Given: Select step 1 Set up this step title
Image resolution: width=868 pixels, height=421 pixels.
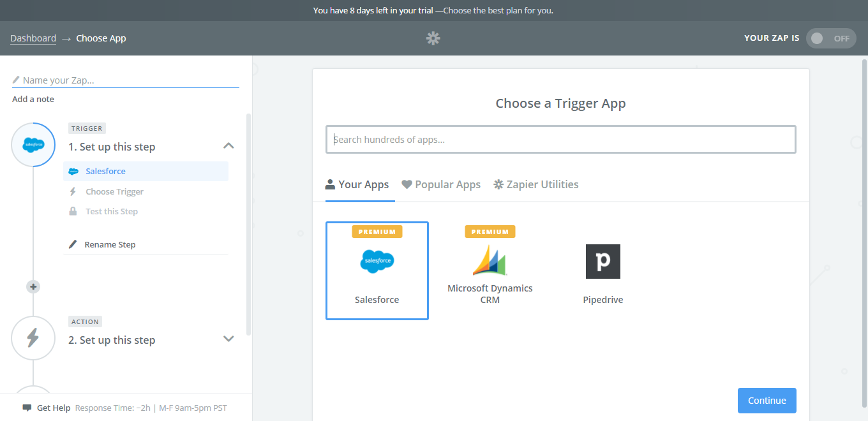Looking at the screenshot, I should pyautogui.click(x=112, y=147).
